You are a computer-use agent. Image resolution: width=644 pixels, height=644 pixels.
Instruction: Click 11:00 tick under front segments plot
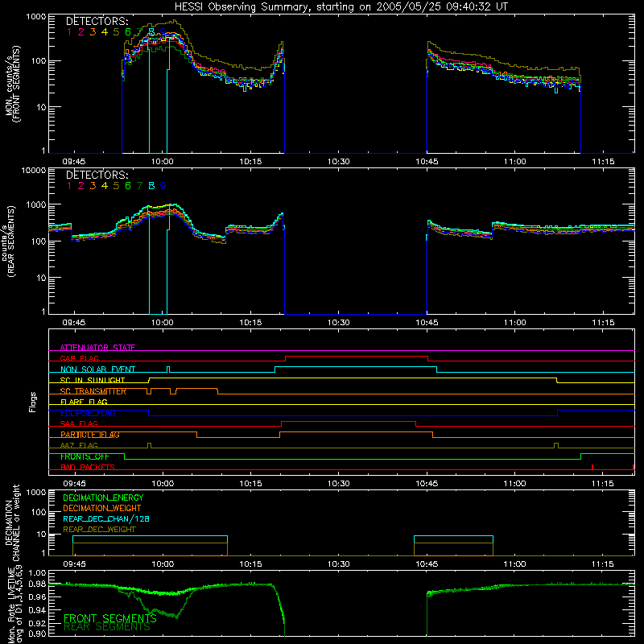click(514, 162)
